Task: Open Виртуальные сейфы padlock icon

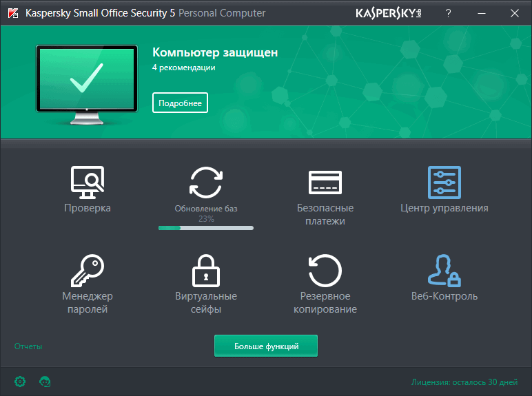Action: point(206,270)
